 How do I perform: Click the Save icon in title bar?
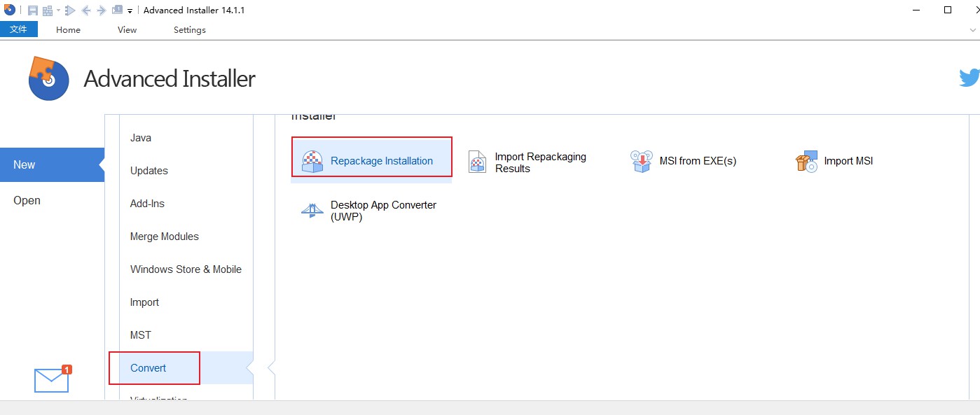[x=33, y=10]
